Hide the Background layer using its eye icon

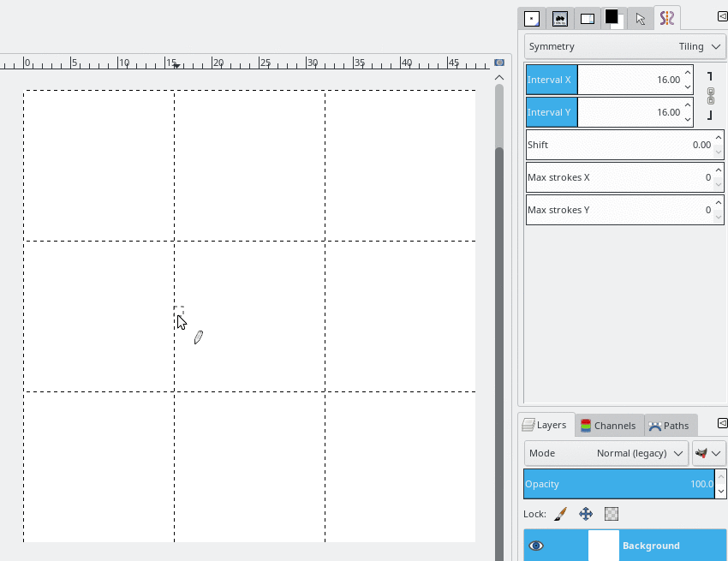point(536,546)
